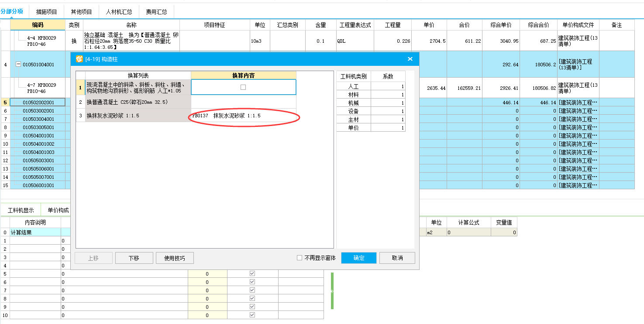The width and height of the screenshot is (644, 324).
Task: Select the 4-7 HPB0029 PB10-46 sub-item
Action: [x=38, y=88]
